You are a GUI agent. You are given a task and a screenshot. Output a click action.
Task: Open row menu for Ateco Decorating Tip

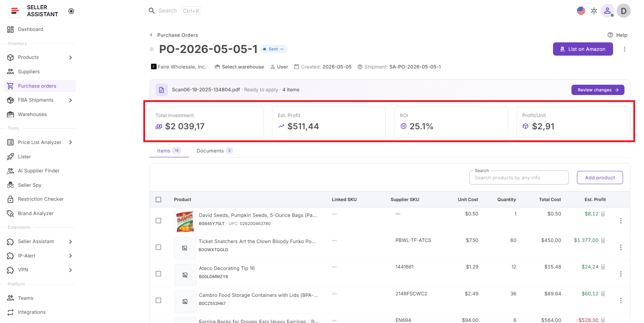[x=621, y=274]
